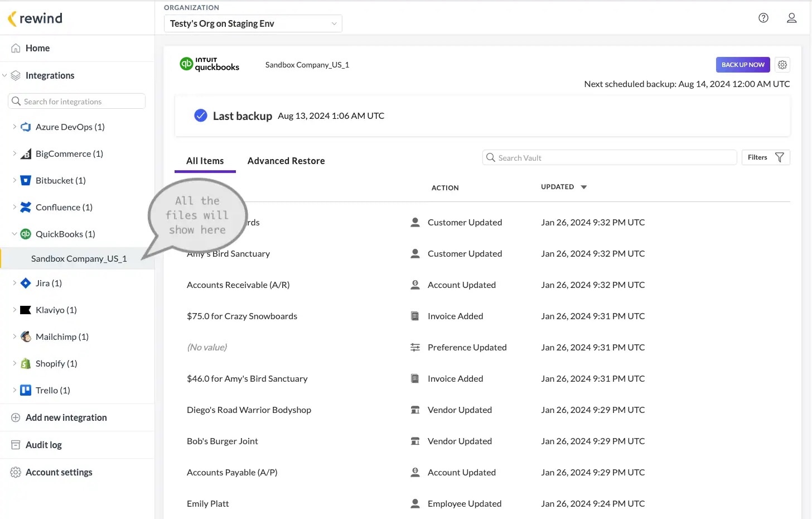Screen dimensions: 812x519
Task: Collapse the QuickBooks tree chevron
Action: pyautogui.click(x=14, y=234)
